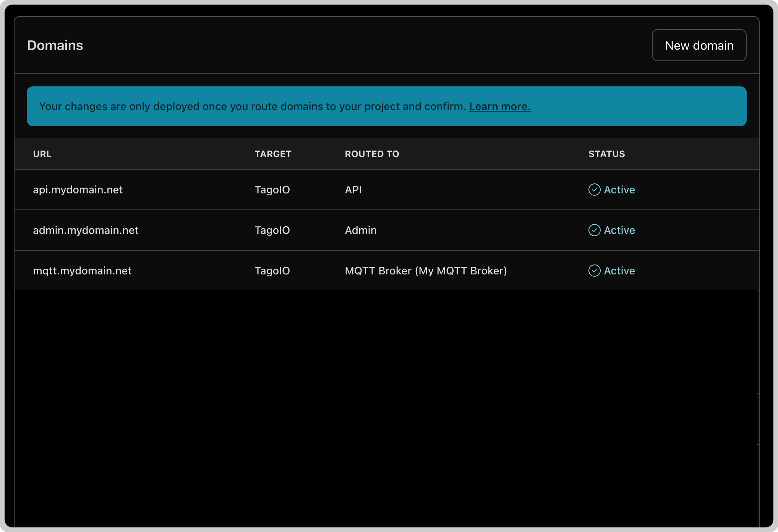Click the Admin routed-to cell
Image resolution: width=778 pixels, height=532 pixels.
[x=361, y=230]
